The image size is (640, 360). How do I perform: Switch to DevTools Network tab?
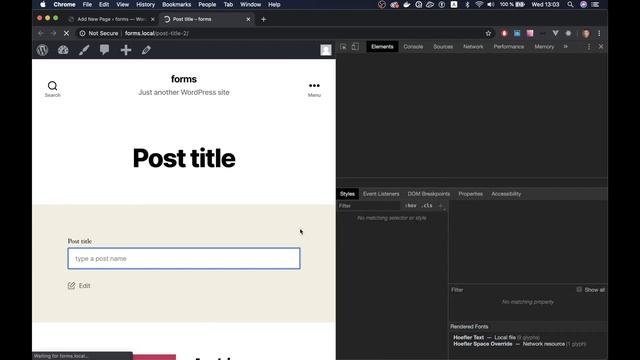[473, 47]
